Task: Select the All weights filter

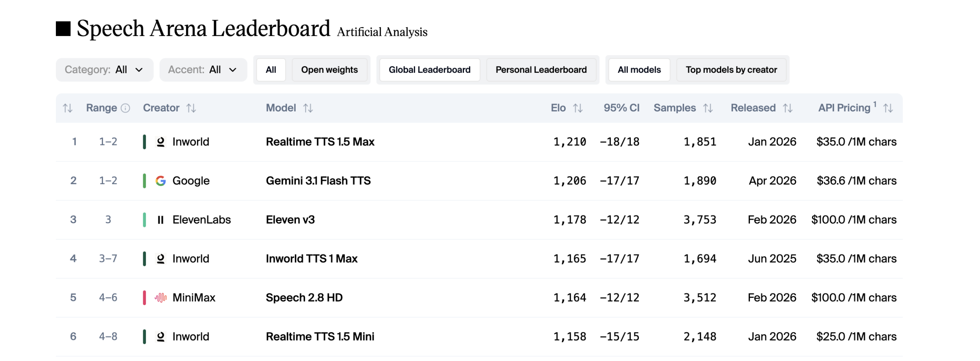Action: pos(271,70)
